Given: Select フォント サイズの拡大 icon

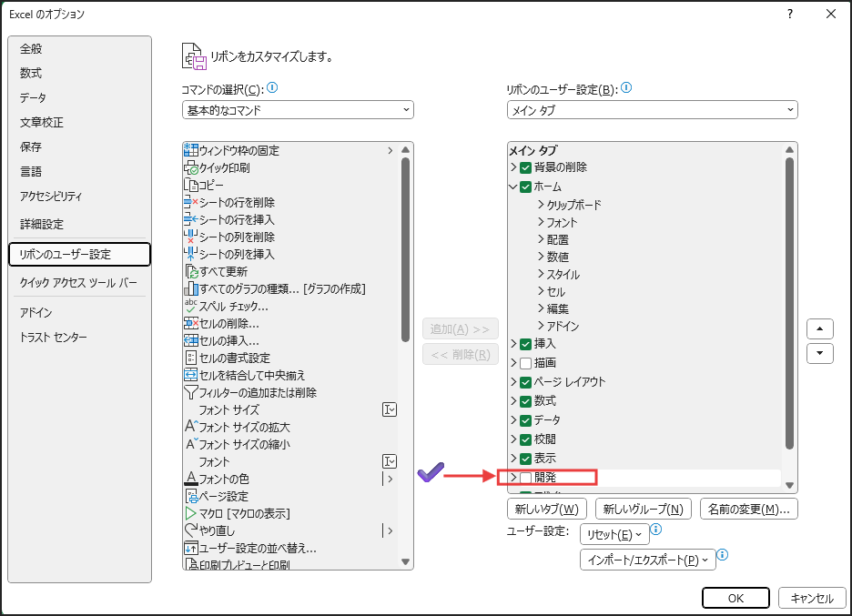Looking at the screenshot, I should pos(191,427).
